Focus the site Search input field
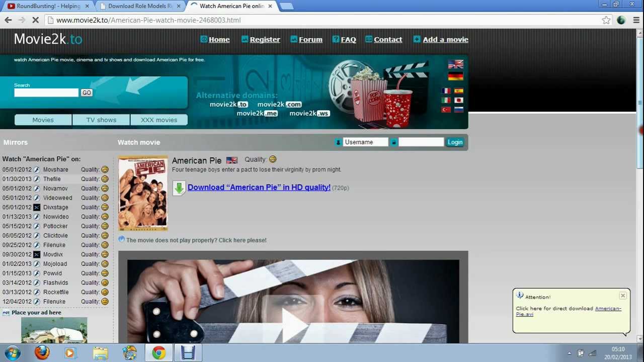 (x=46, y=93)
